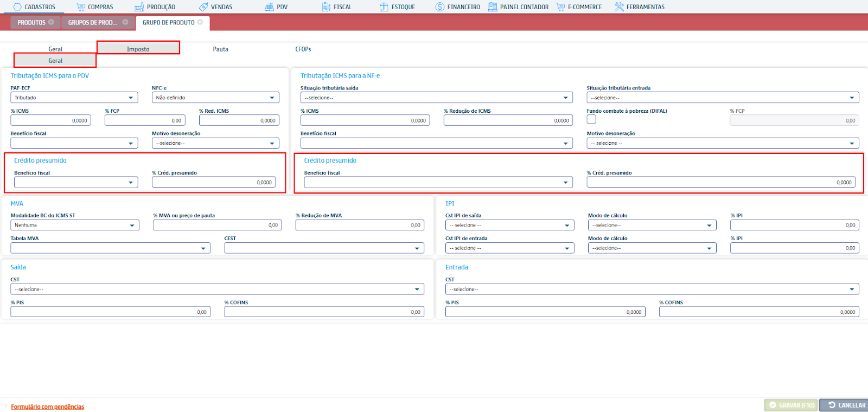Expand Situação tributária saída dropdown
868x412 pixels.
[436, 98]
